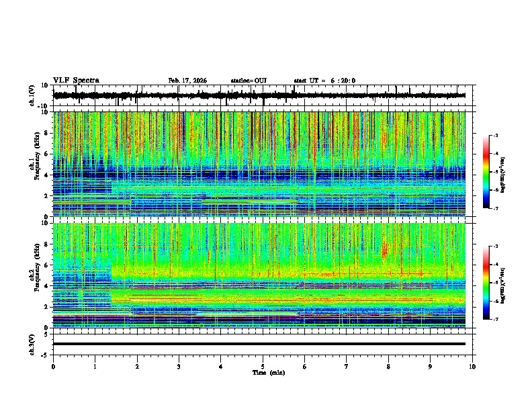This screenshot has width=532, height=411.
Task: Click the "-7" tick on the ch.2 colorbar
Action: pos(495,319)
